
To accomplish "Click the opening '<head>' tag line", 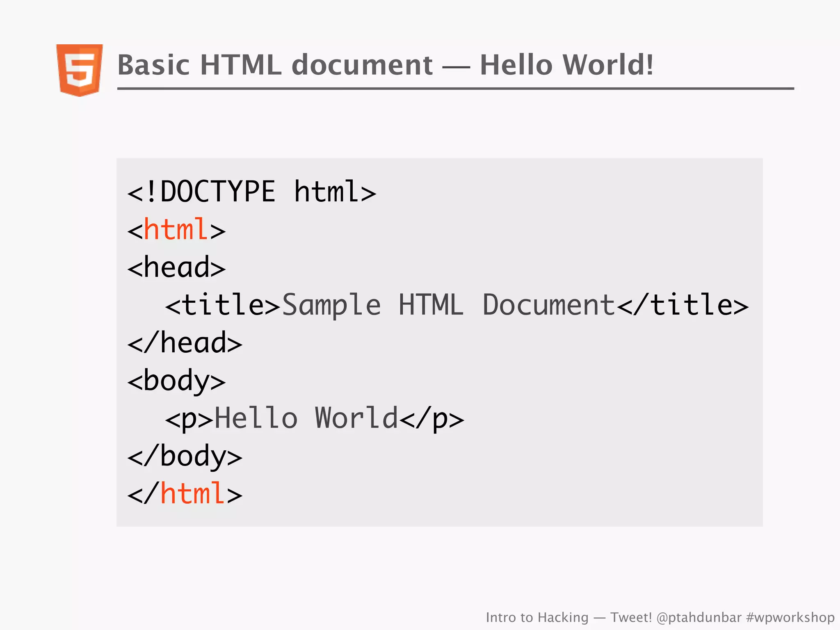I will point(176,267).
